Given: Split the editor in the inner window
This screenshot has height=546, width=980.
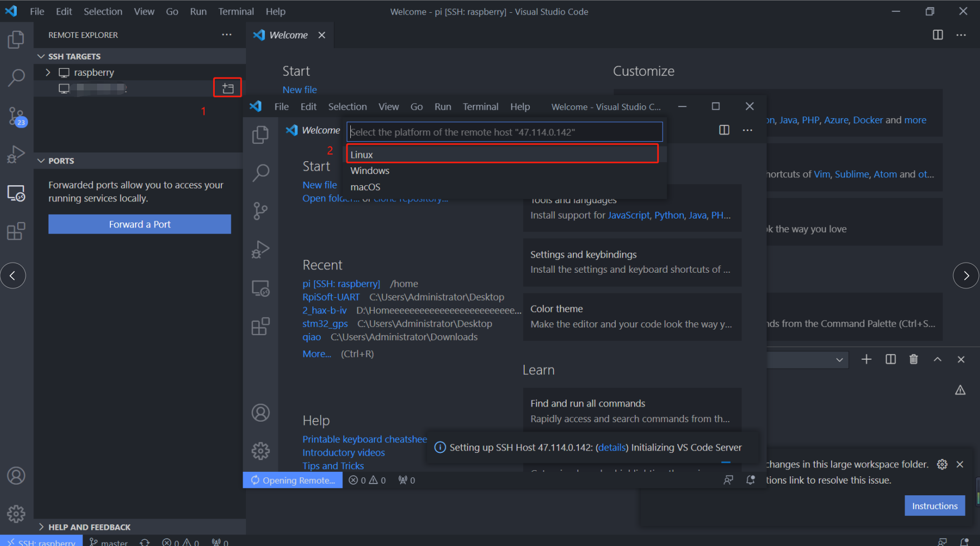Looking at the screenshot, I should click(x=724, y=130).
